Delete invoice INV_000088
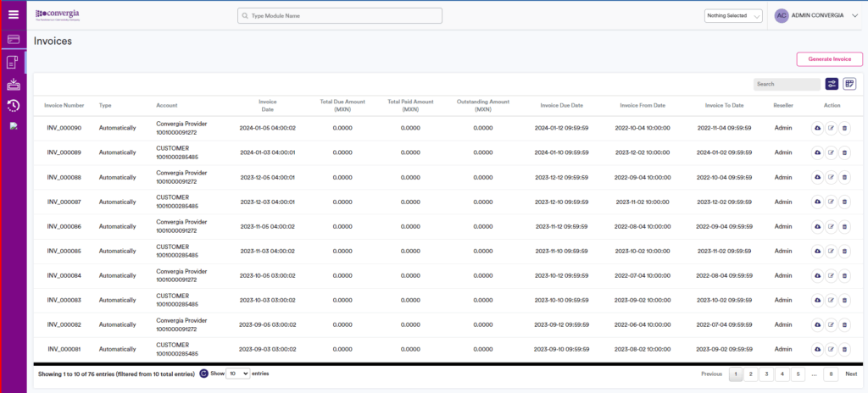The height and width of the screenshot is (393, 868). [x=844, y=177]
